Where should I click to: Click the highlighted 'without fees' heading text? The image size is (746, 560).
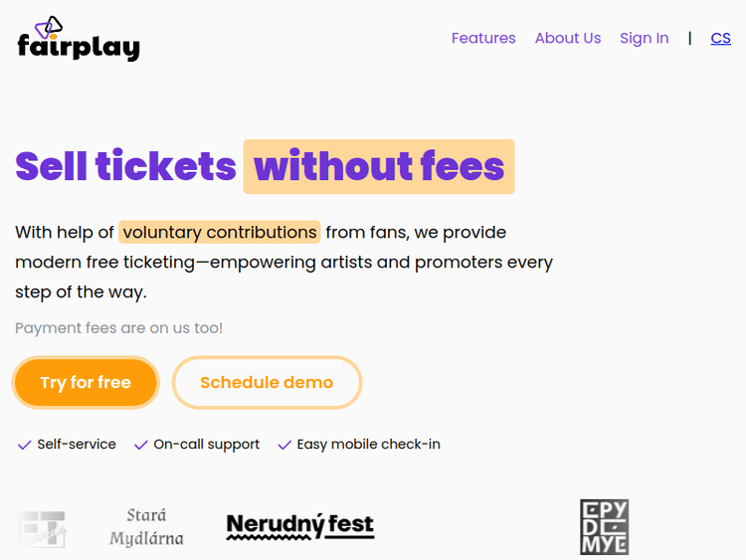point(379,167)
